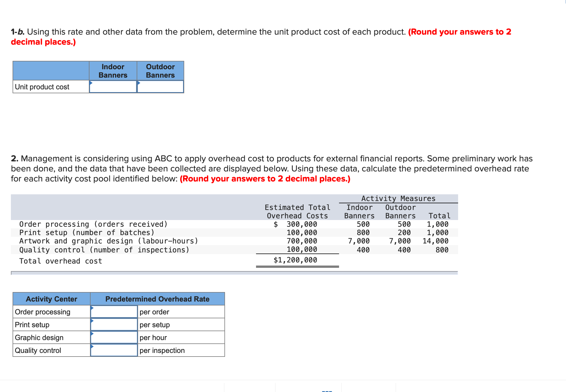Screen dimensions: 566x392
Task: Select Print setup overhead rate input
Action: (x=114, y=324)
